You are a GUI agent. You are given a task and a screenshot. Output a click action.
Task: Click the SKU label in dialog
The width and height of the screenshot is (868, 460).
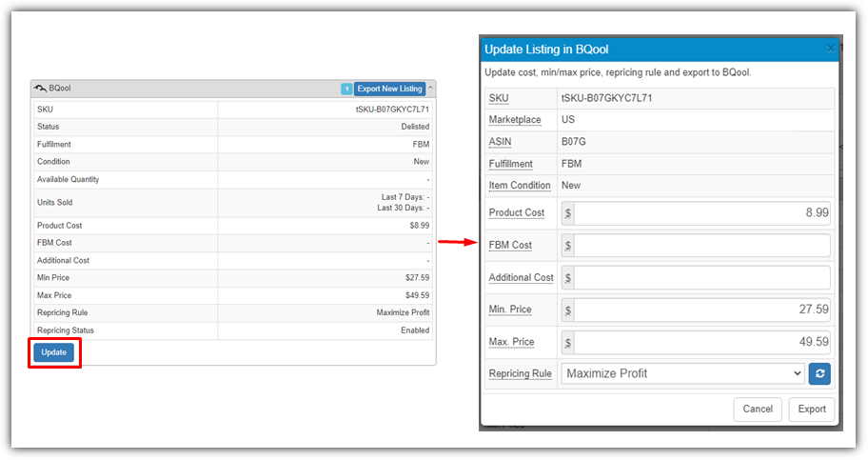[498, 98]
